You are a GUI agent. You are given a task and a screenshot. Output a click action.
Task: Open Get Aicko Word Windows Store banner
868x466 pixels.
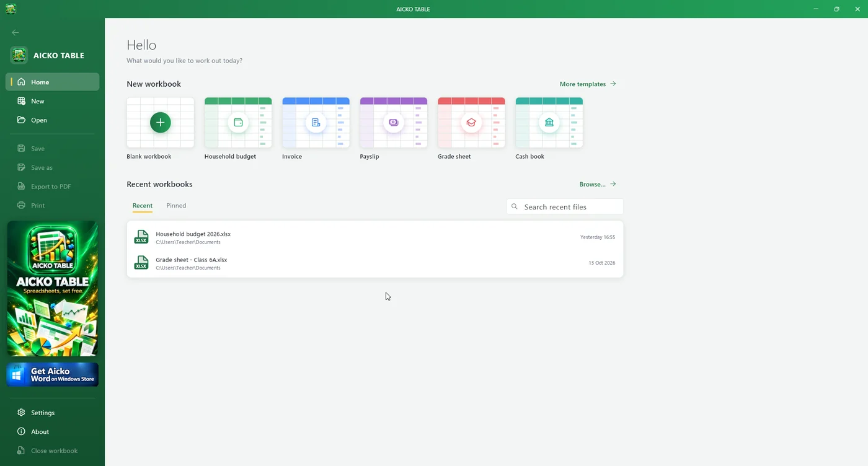click(x=53, y=374)
